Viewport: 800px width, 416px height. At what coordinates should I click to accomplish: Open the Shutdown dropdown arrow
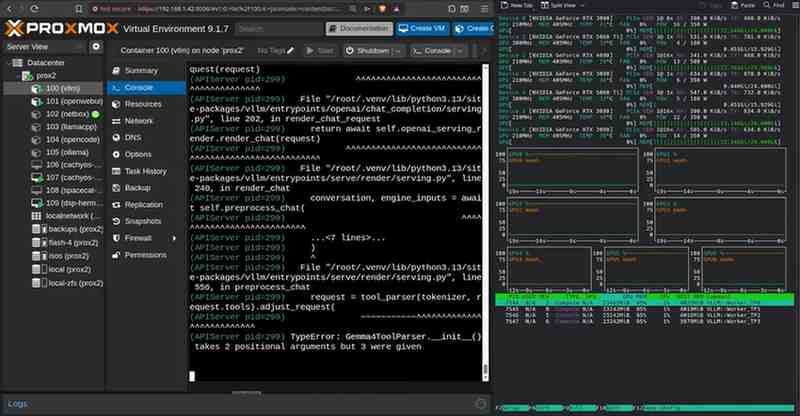(x=398, y=51)
